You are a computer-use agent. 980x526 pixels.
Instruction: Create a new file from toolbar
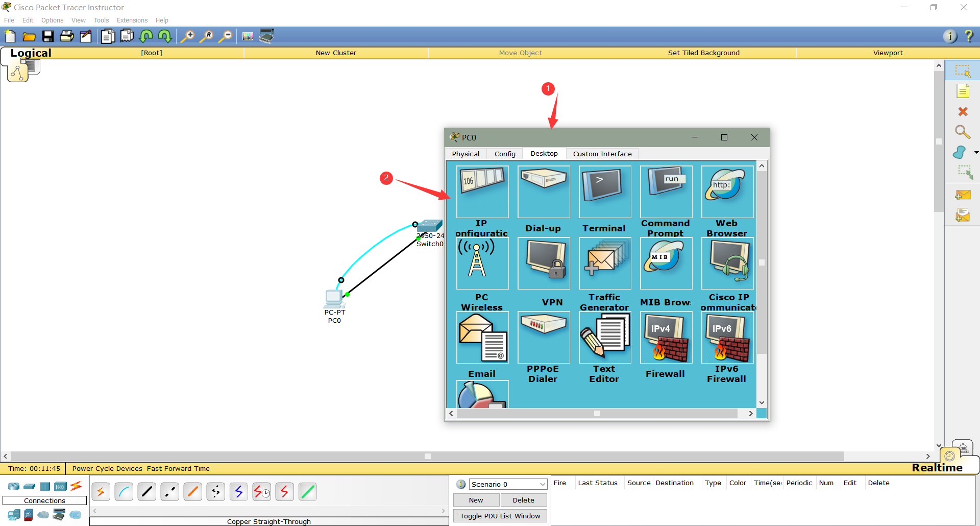coord(10,36)
